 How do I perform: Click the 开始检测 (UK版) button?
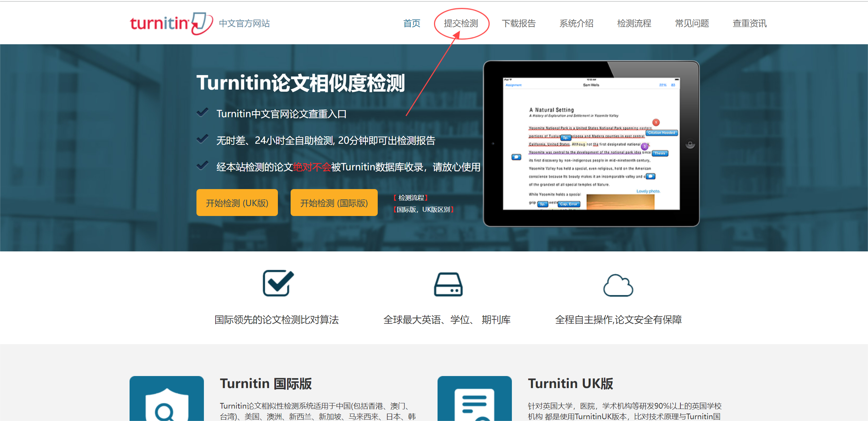point(237,203)
